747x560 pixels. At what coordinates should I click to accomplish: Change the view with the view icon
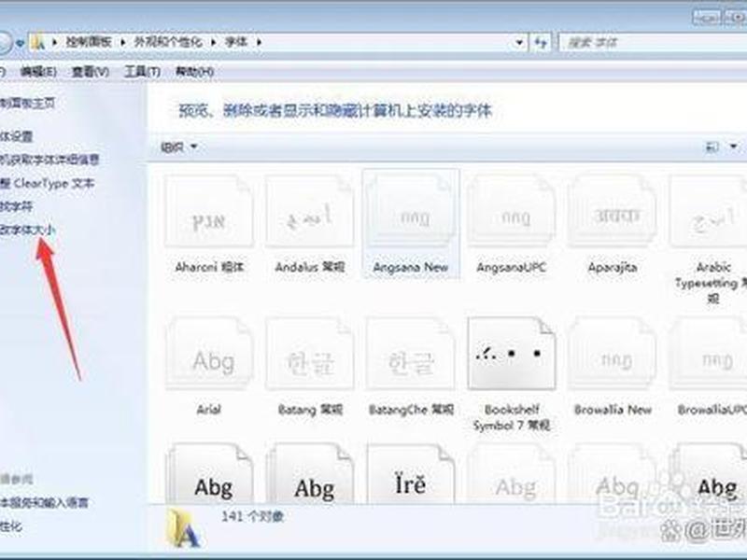pyautogui.click(x=712, y=147)
